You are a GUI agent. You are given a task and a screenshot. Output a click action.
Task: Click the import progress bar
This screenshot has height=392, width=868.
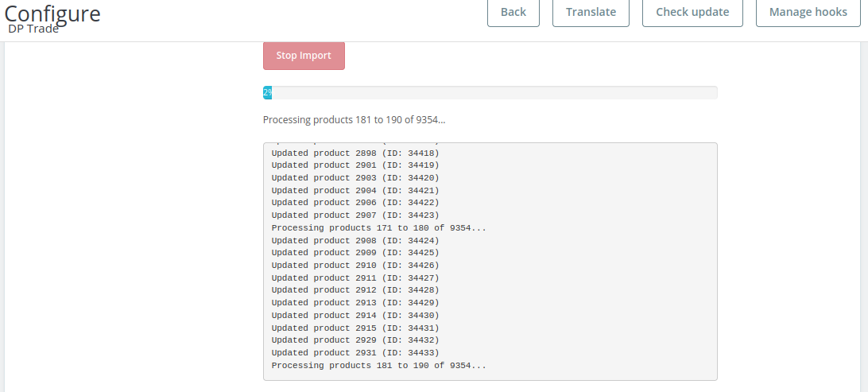tap(490, 93)
